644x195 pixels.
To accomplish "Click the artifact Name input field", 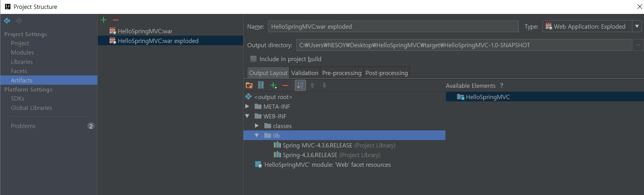I will click(x=393, y=26).
